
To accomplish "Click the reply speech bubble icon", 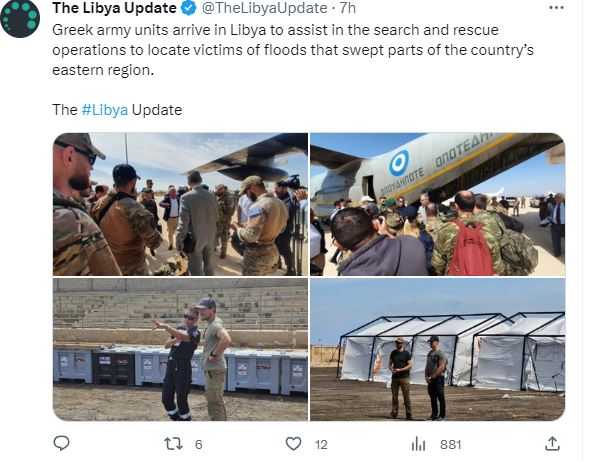I will (61, 443).
